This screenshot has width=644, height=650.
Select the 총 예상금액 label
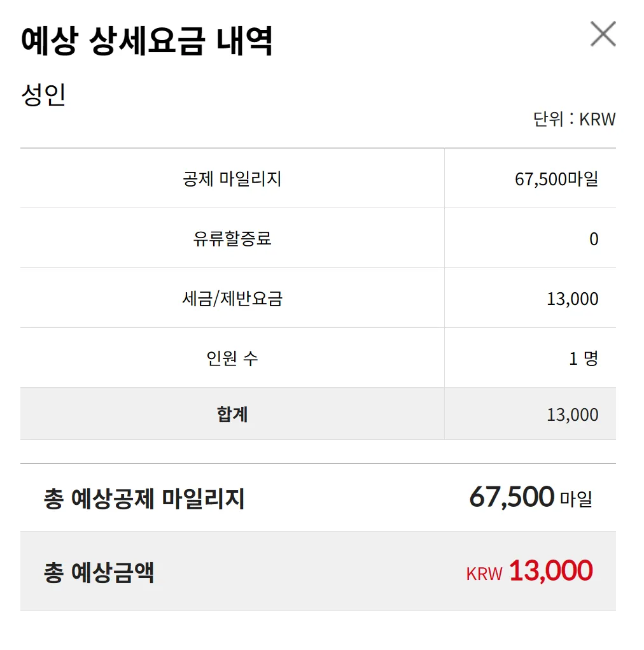[99, 572]
